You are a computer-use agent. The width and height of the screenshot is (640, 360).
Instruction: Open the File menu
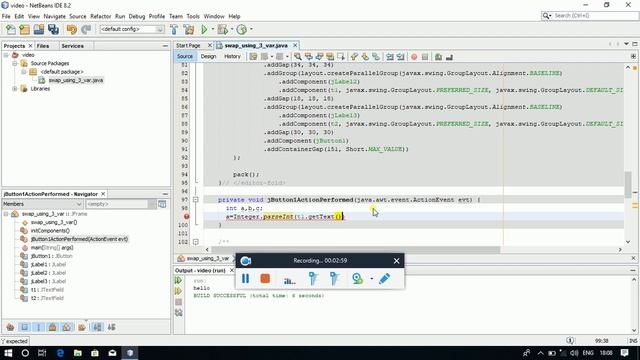6,16
